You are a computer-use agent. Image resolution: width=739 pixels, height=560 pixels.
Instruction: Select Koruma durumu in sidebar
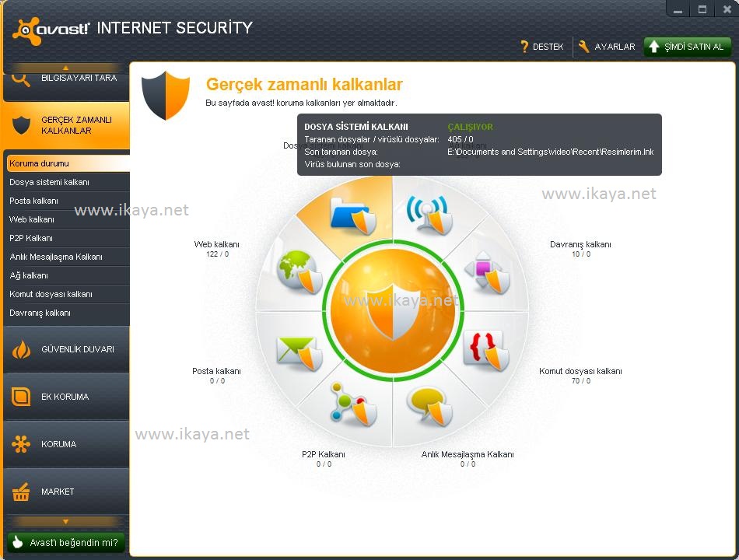pyautogui.click(x=68, y=163)
